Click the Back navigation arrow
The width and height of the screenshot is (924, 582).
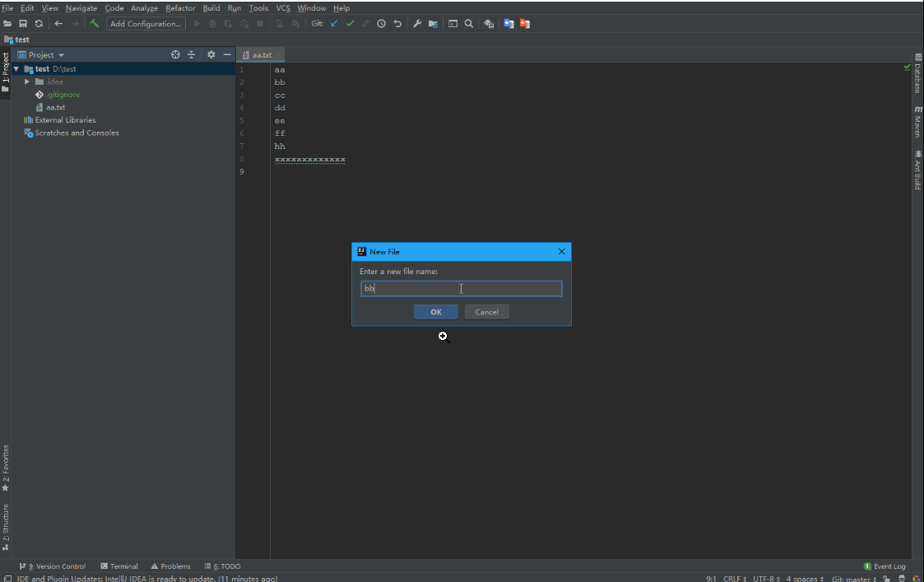pos(58,24)
